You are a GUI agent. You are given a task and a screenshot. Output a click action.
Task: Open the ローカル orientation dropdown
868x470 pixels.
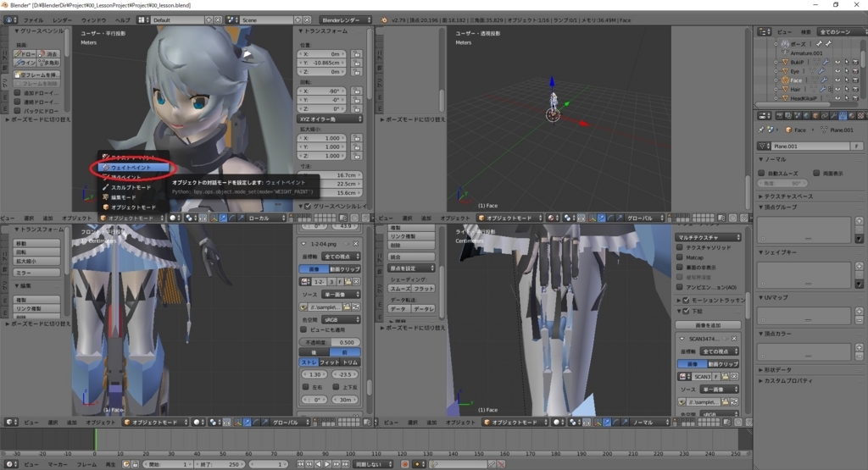click(266, 218)
